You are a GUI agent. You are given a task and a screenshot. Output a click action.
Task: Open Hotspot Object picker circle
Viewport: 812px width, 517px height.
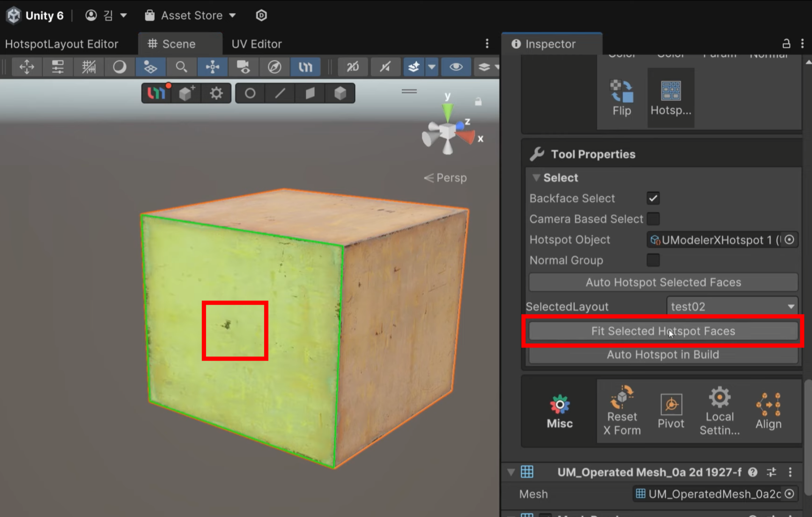click(790, 240)
